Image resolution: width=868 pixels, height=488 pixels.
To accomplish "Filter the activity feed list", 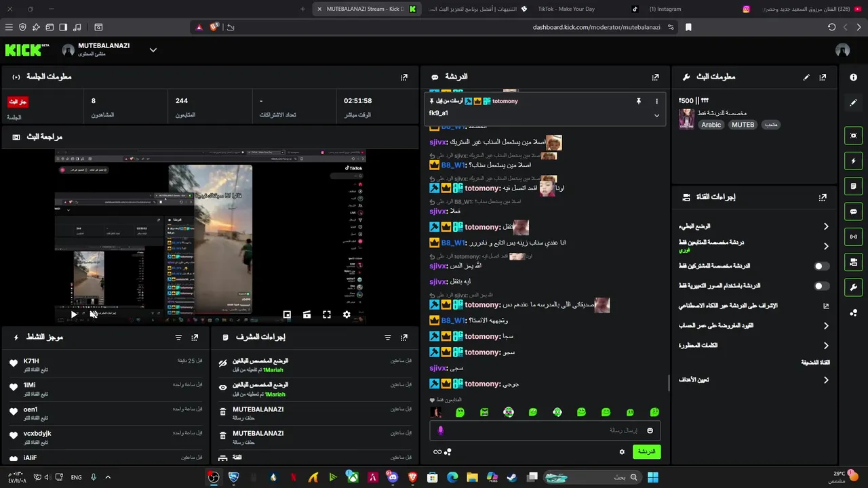I will 178,337.
